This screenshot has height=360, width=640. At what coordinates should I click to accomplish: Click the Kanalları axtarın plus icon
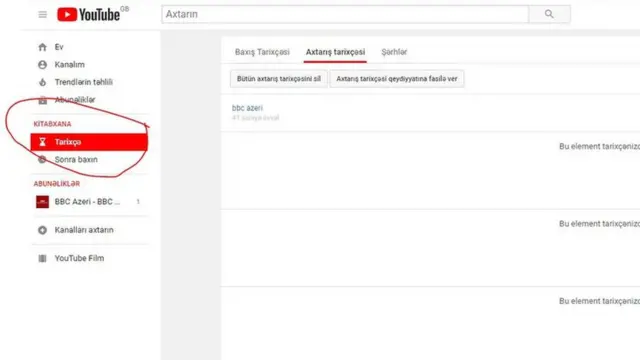(42, 230)
